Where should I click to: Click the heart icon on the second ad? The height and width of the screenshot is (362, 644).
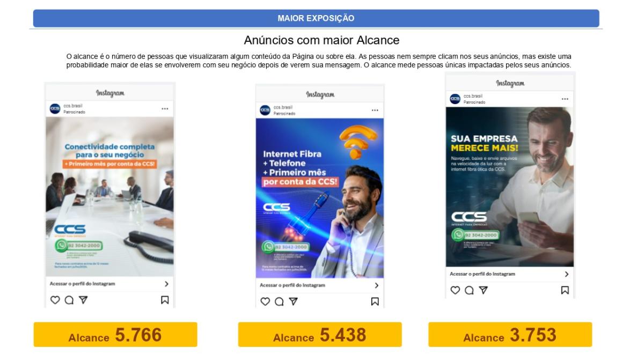(x=265, y=302)
